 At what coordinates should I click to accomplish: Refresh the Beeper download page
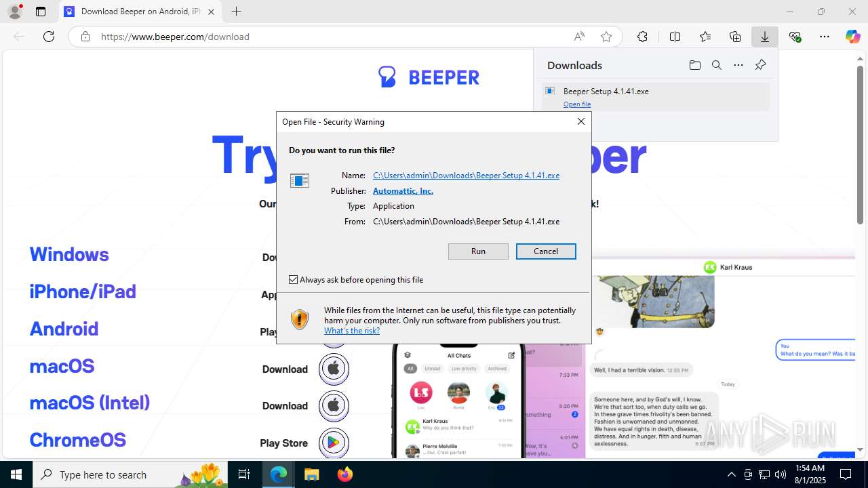pos(49,37)
